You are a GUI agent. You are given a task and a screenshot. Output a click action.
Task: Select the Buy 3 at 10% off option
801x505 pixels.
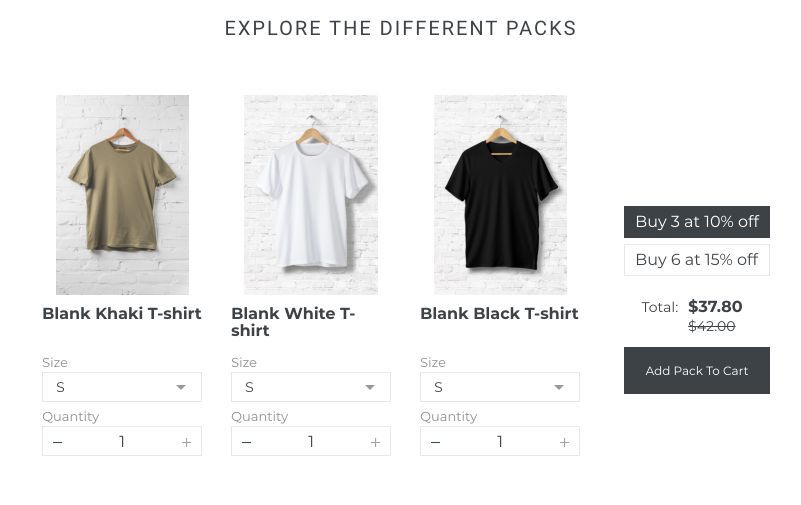point(696,222)
